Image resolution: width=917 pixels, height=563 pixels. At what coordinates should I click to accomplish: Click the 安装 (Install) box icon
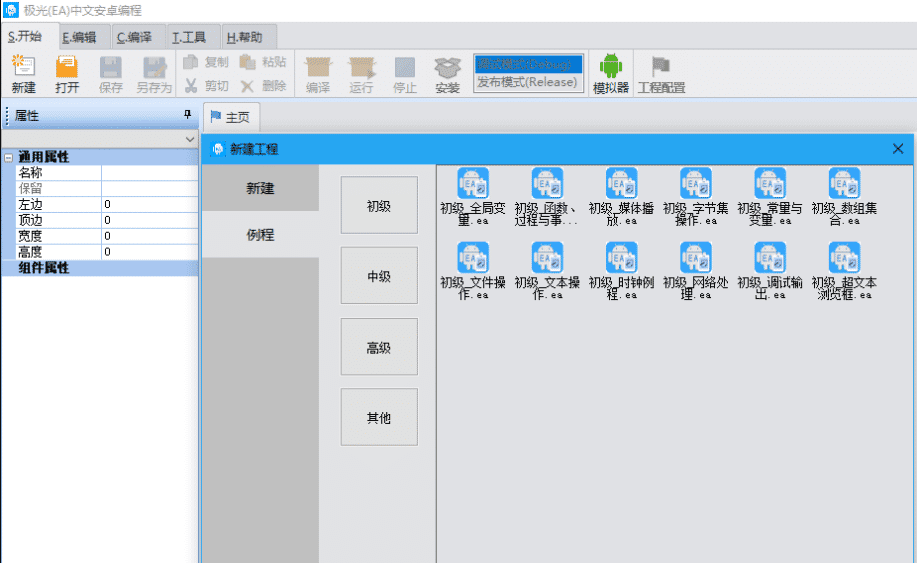(x=447, y=67)
